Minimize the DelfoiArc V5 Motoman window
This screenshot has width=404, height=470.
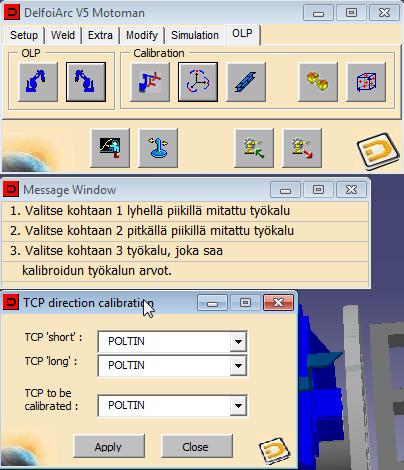318,13
